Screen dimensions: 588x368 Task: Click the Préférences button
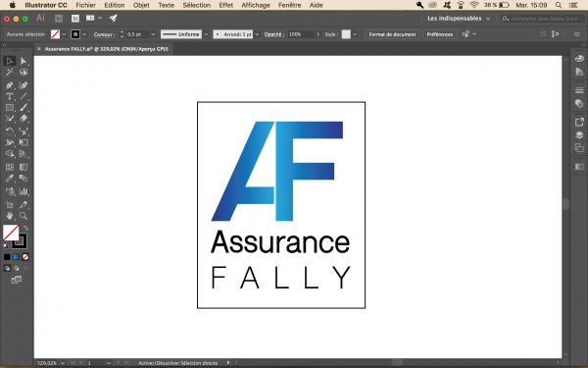pos(440,34)
